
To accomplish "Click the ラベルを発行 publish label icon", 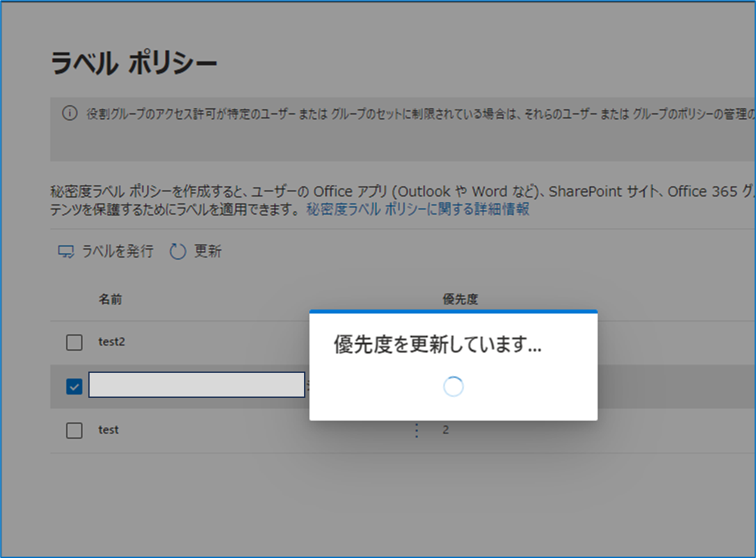I will (x=66, y=252).
